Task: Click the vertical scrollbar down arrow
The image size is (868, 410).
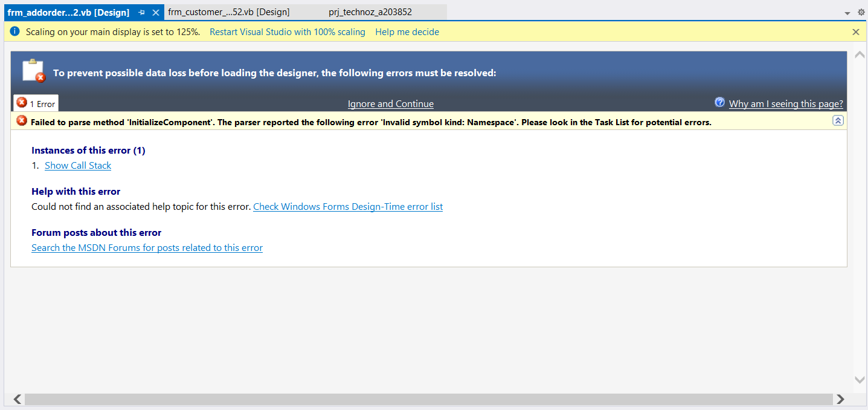Action: (x=860, y=380)
